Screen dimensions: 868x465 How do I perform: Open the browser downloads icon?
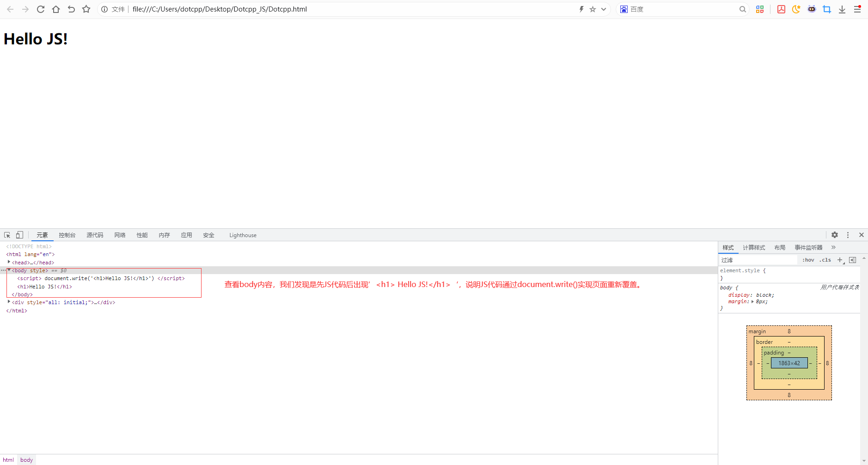click(842, 9)
